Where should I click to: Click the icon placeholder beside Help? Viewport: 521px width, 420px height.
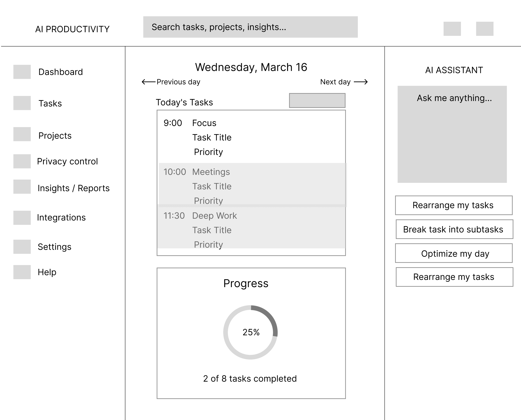point(22,272)
